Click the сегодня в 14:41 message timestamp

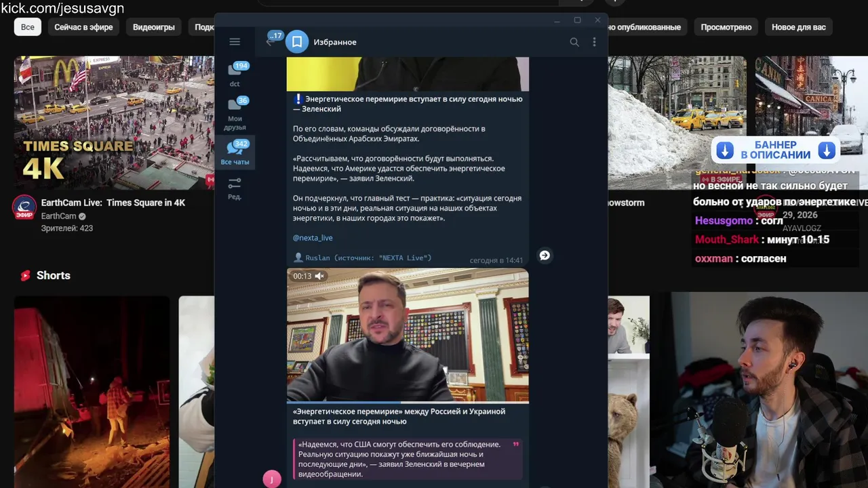click(x=496, y=260)
